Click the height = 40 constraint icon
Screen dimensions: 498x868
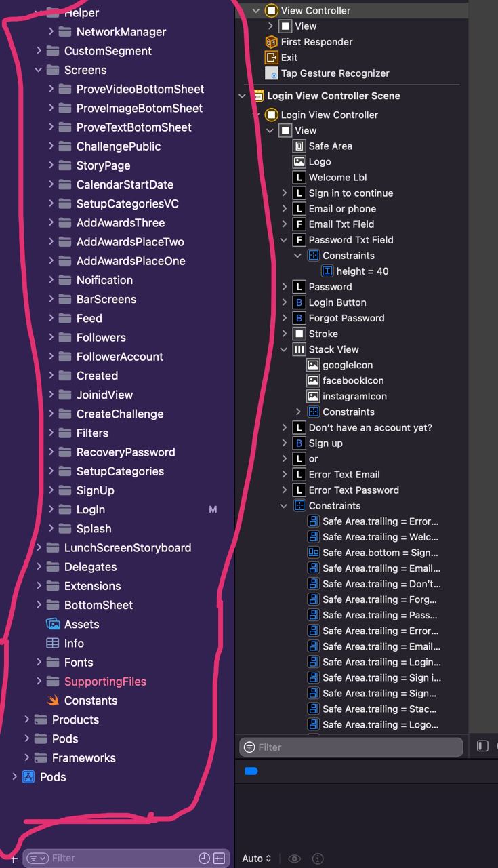pos(327,271)
